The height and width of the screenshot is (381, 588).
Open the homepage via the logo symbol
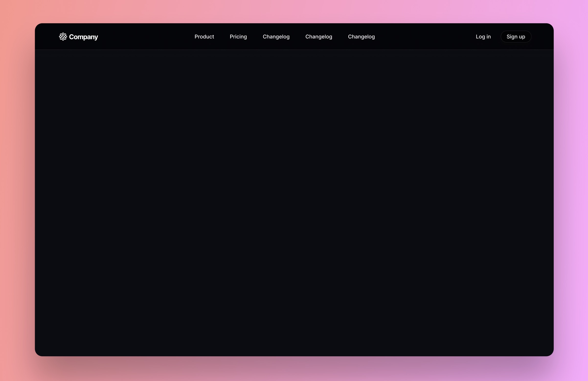(63, 37)
